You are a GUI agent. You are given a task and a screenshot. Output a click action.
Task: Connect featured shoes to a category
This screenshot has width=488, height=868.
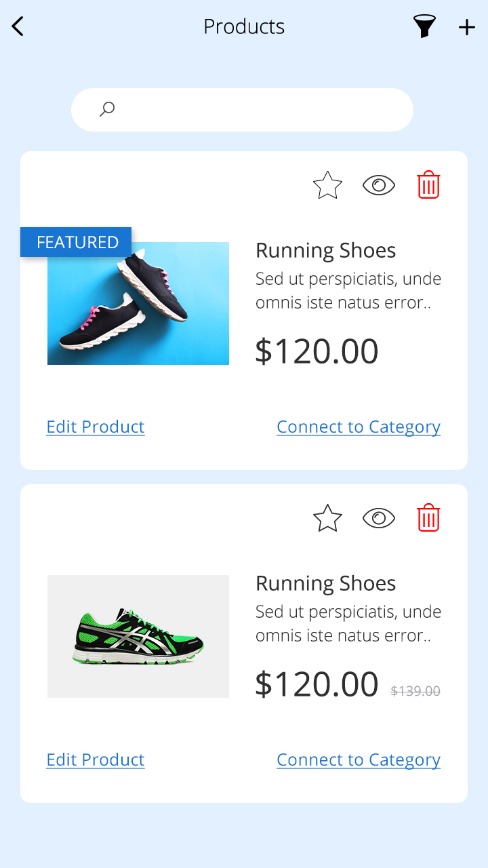359,427
